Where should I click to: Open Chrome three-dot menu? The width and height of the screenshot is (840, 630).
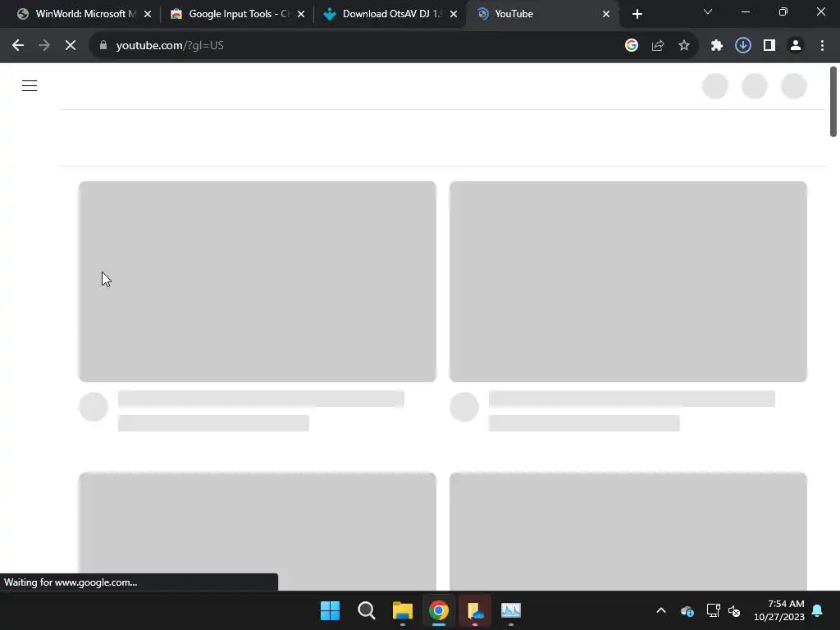click(x=822, y=46)
